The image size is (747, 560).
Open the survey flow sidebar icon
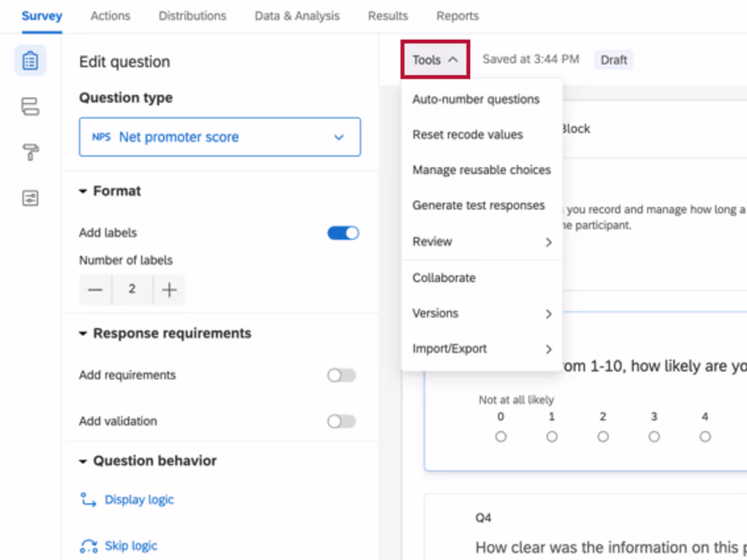click(x=30, y=107)
